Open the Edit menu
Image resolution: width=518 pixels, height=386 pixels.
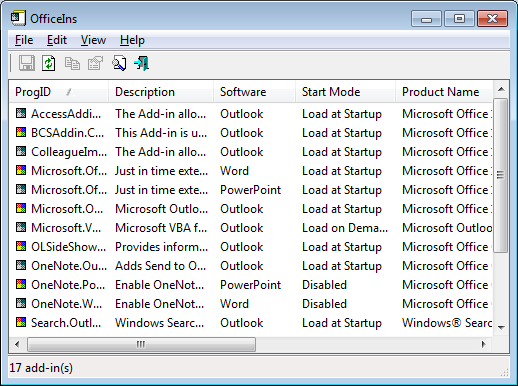coord(57,40)
